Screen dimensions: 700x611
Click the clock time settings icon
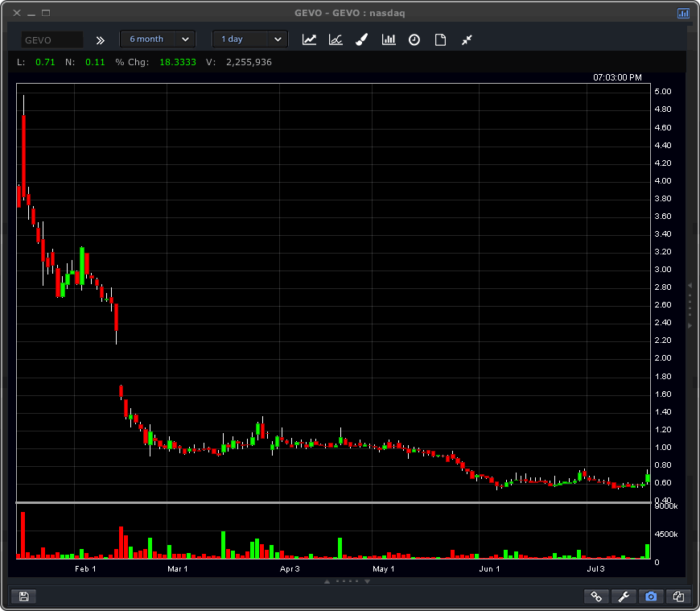pyautogui.click(x=414, y=39)
